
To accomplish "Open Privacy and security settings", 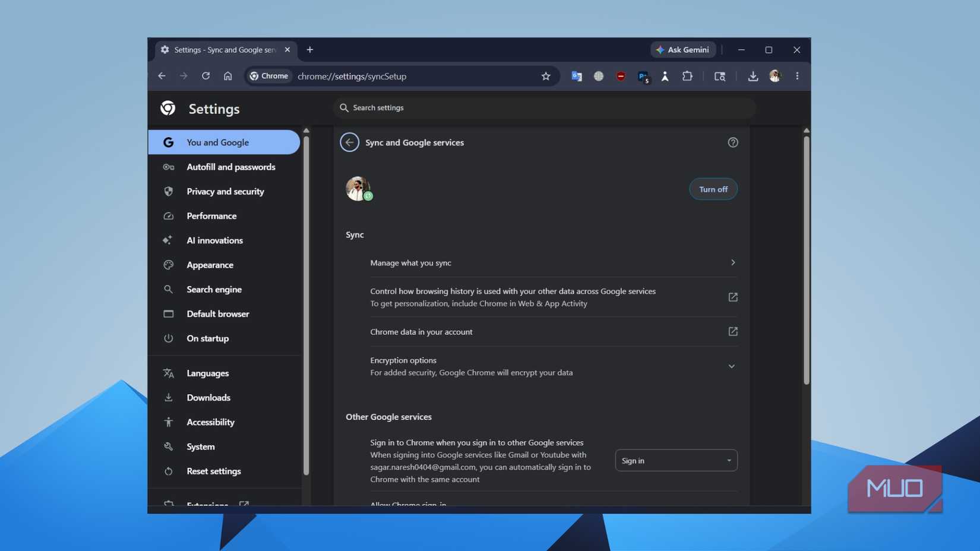I will pos(224,191).
